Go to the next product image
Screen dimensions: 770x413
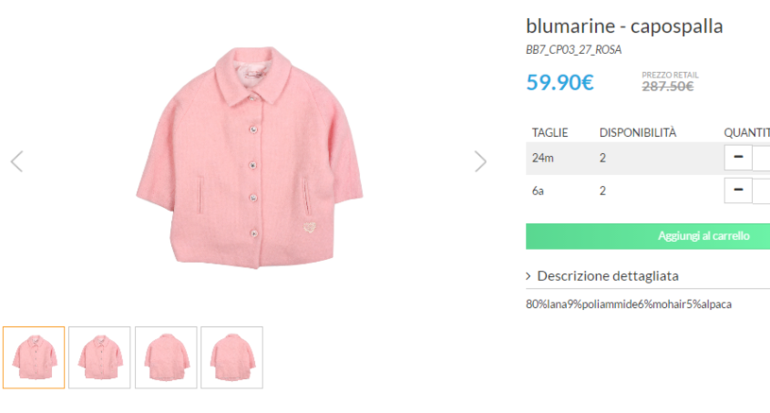[x=480, y=161]
